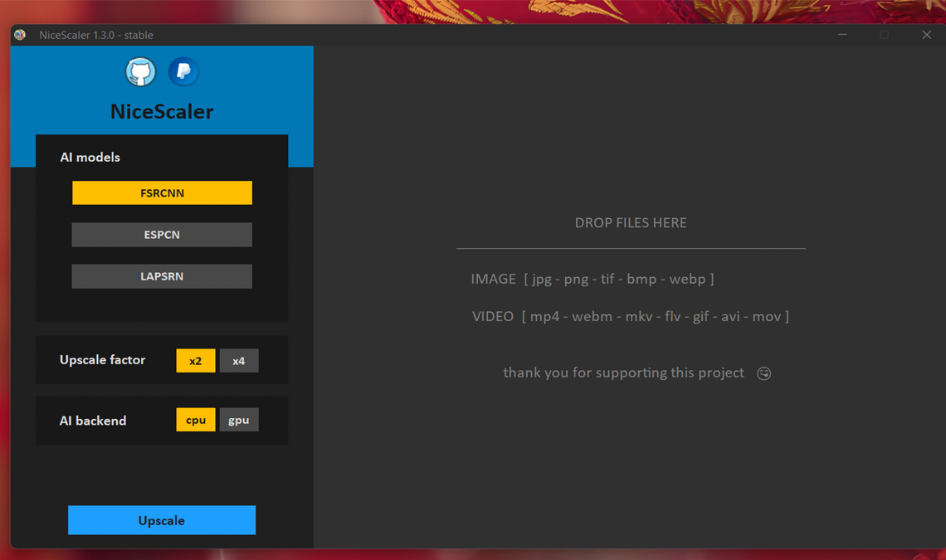
Task: Click the NiceScaler heading text
Action: 162,112
